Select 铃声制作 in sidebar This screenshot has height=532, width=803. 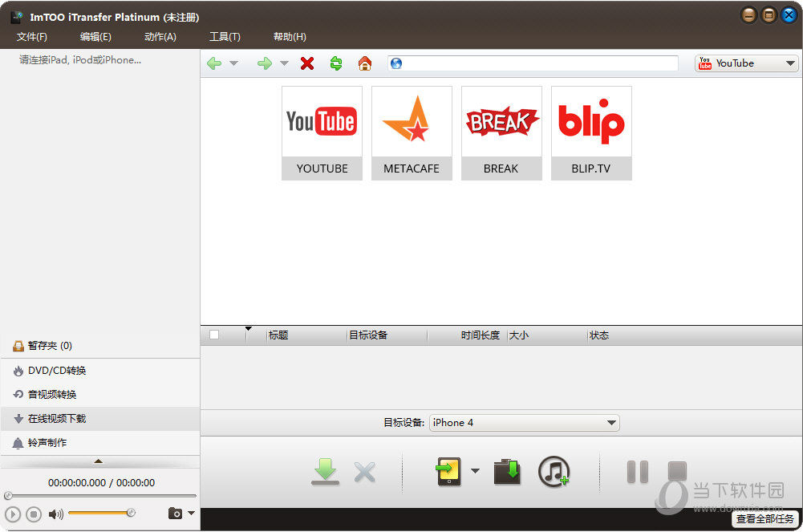pyautogui.click(x=99, y=443)
